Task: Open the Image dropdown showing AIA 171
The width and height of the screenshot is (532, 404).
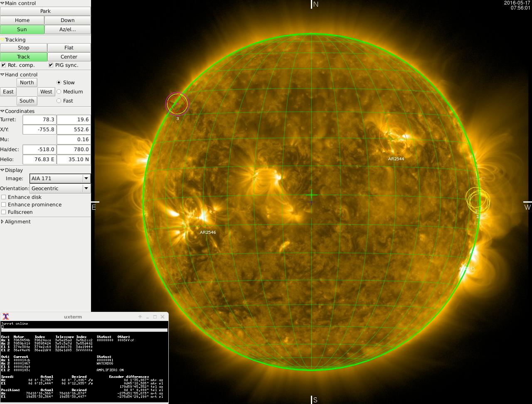Action: tap(60, 179)
